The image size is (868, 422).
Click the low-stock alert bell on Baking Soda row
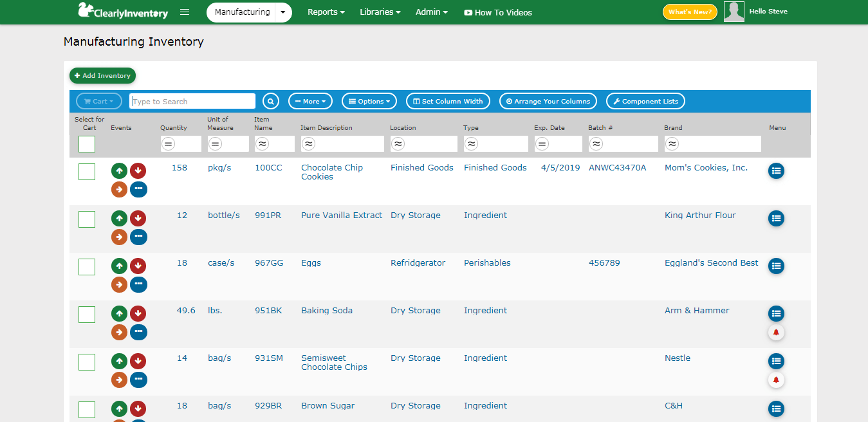tap(776, 332)
